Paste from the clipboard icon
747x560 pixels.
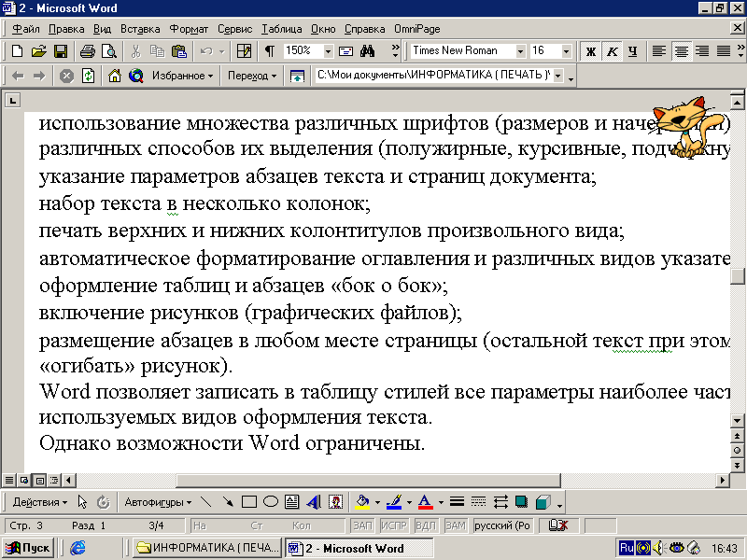pyautogui.click(x=179, y=51)
